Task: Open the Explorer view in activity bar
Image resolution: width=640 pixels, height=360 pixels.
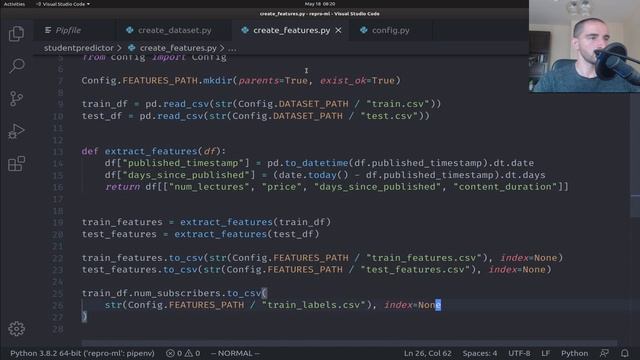Action: click(x=16, y=33)
